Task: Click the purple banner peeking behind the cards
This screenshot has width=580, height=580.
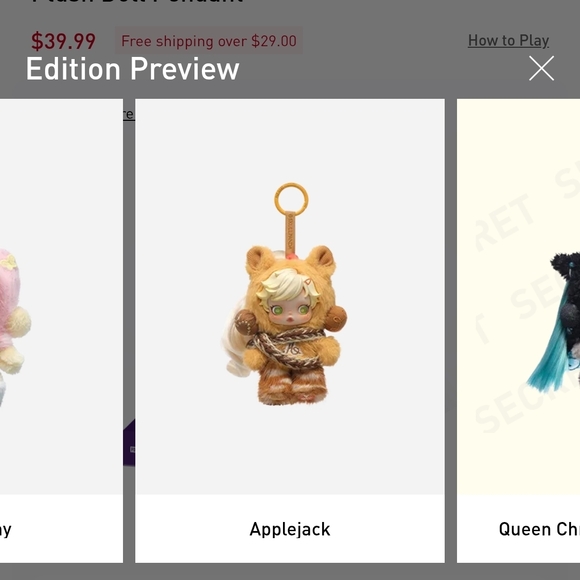Action: pos(129,442)
